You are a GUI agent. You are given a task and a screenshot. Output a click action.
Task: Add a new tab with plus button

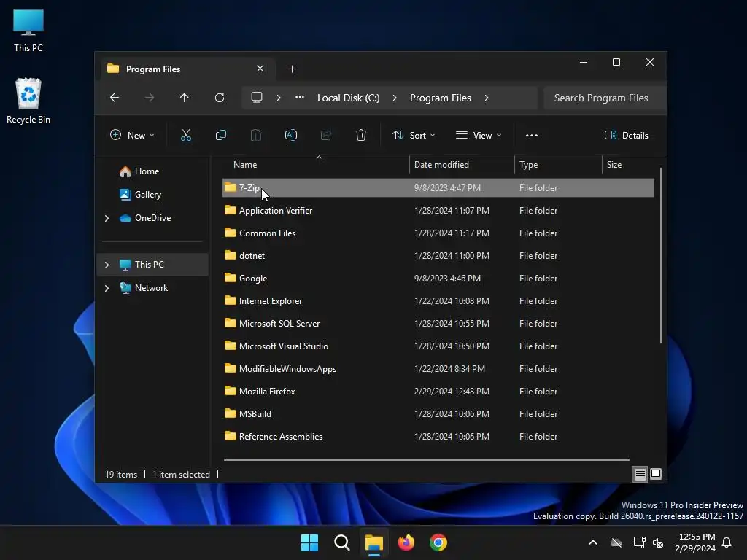pyautogui.click(x=292, y=69)
